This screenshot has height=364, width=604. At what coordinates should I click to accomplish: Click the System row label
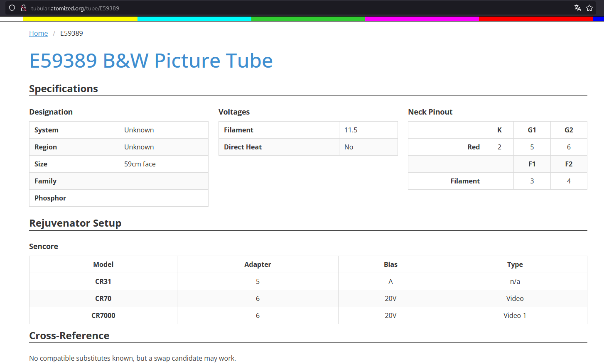point(47,130)
